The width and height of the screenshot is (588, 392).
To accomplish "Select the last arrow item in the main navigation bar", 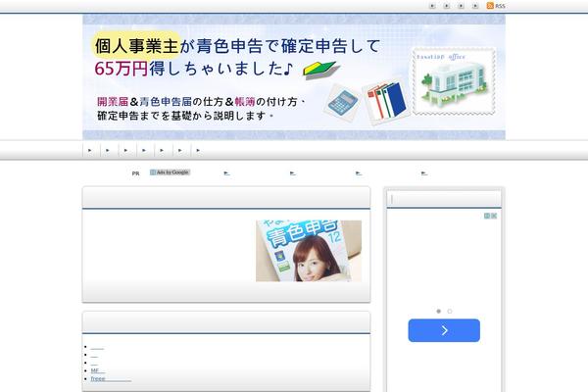I will point(198,150).
